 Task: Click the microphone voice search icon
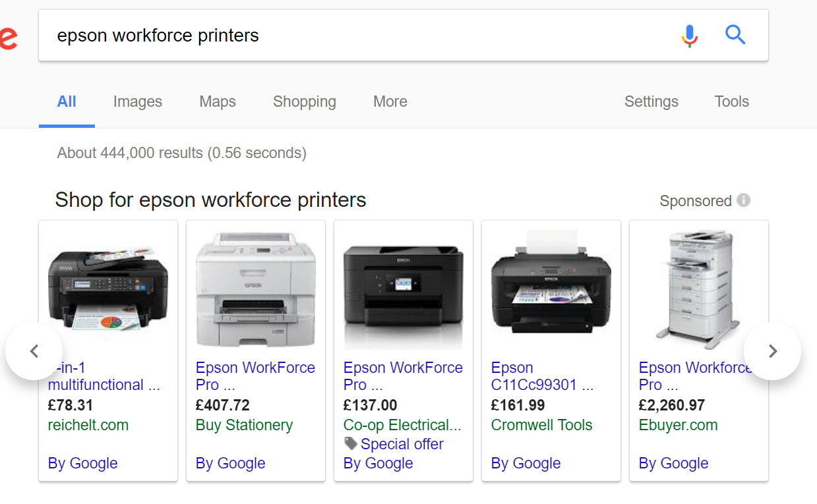(x=689, y=36)
